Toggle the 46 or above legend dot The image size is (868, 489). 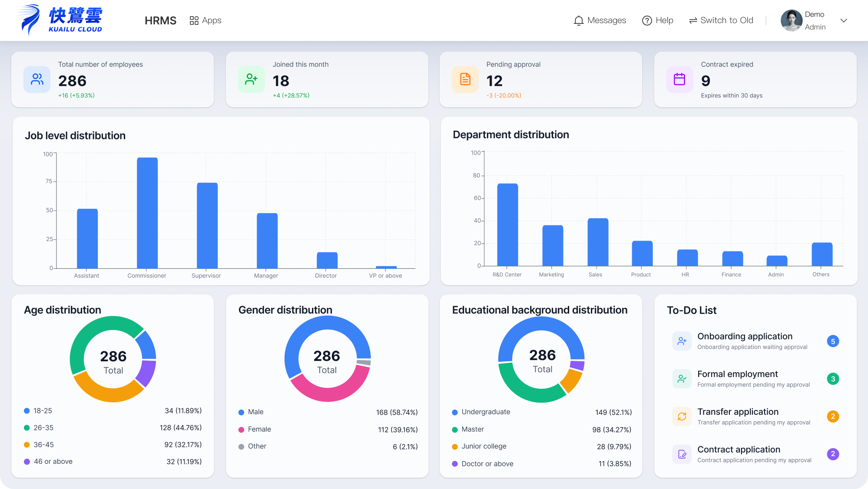pyautogui.click(x=27, y=462)
